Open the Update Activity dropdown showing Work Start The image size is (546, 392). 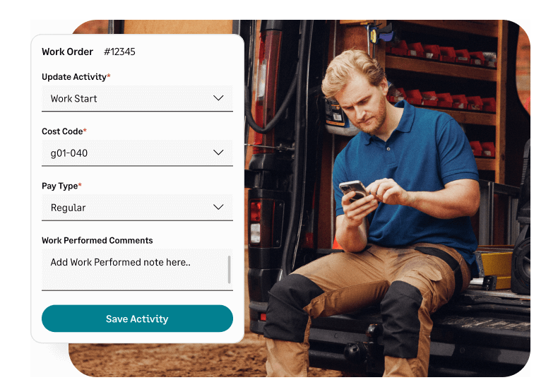(137, 98)
